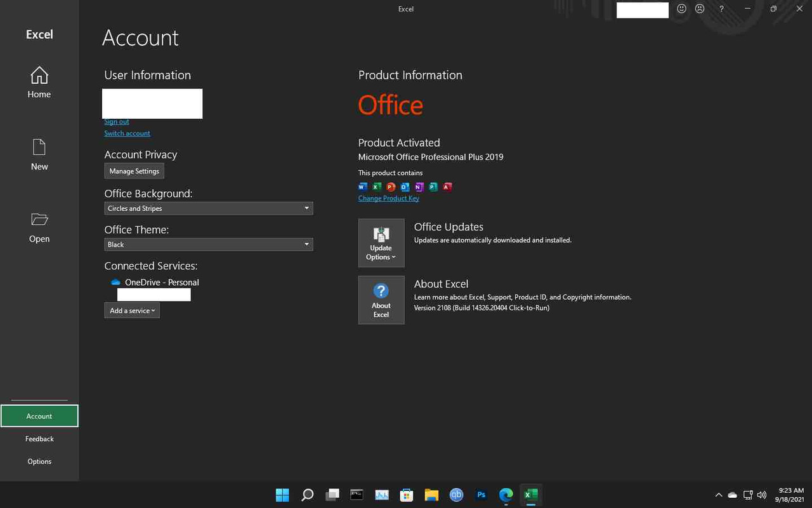Select the Account tab in sidebar

[39, 416]
